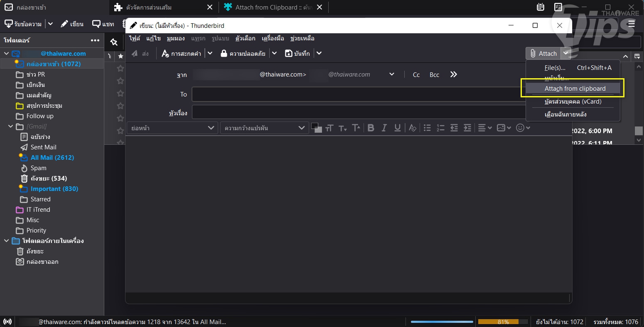
Task: Increase the font size
Action: 356,128
